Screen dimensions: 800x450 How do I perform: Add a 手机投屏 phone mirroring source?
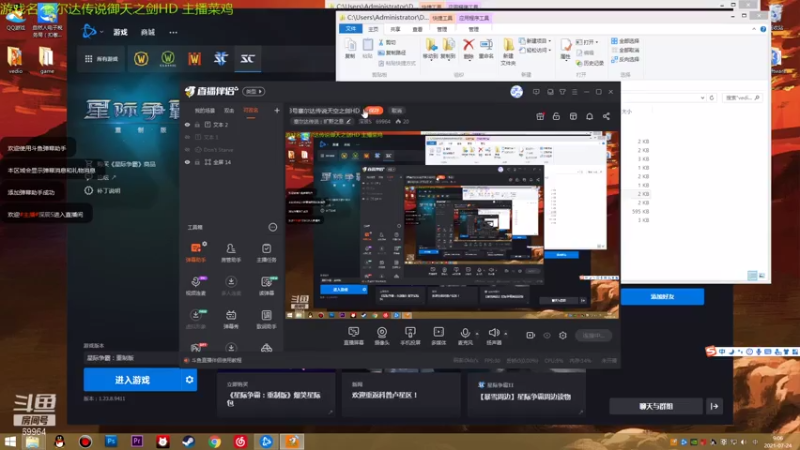coord(410,336)
